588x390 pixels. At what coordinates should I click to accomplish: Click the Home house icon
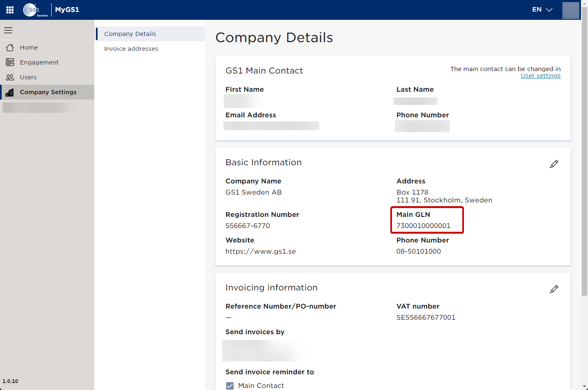coord(10,48)
